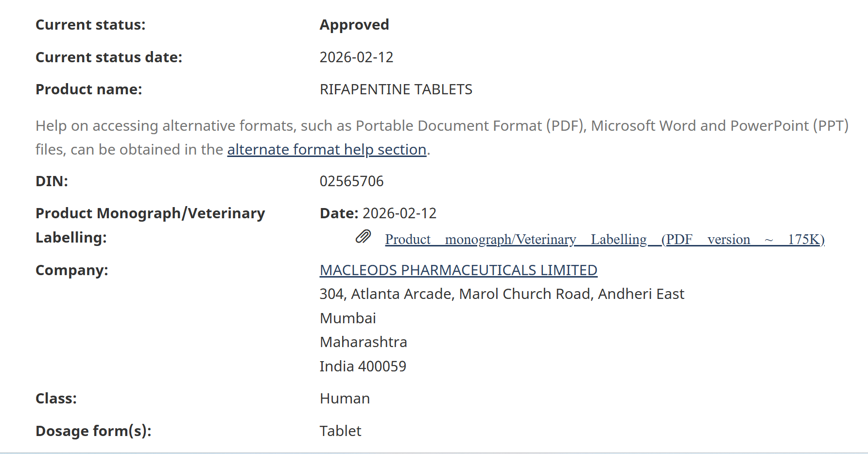This screenshot has height=454, width=868.
Task: Click the India 400059 postal line
Action: (x=363, y=367)
